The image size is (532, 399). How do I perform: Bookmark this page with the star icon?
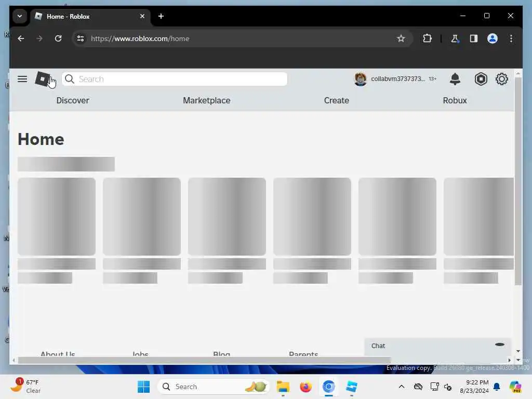coord(401,38)
